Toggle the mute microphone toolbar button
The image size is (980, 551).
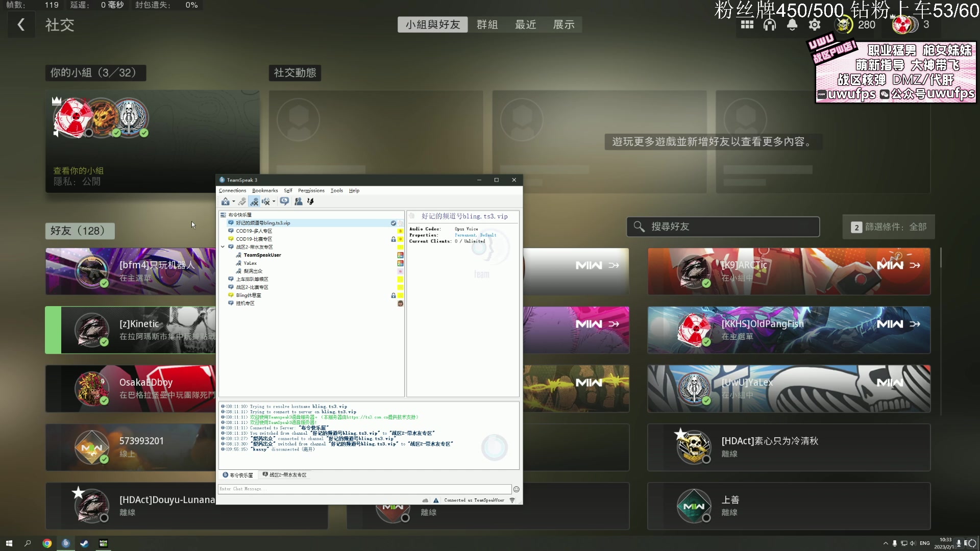coord(254,202)
